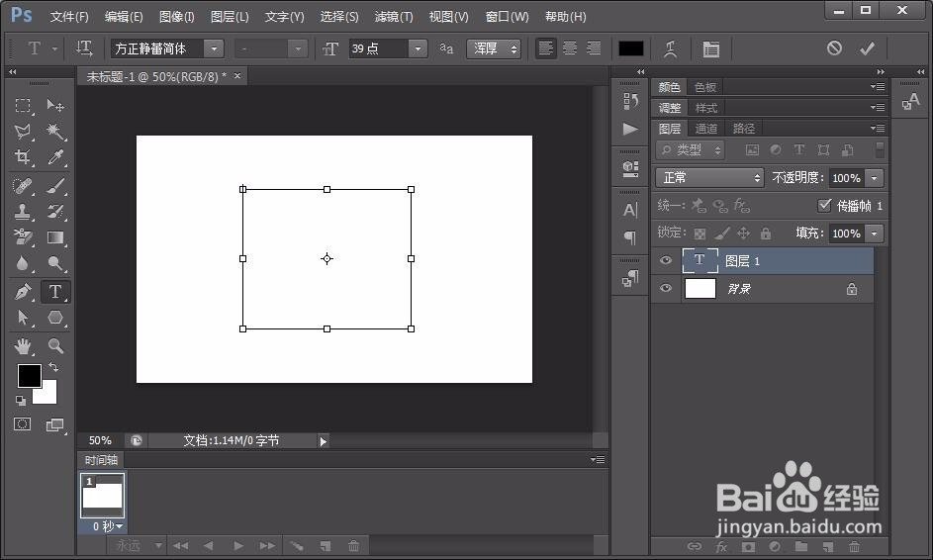Screen dimensions: 933x560
Task: Toggle Quick Mask mode
Action: pyautogui.click(x=23, y=424)
